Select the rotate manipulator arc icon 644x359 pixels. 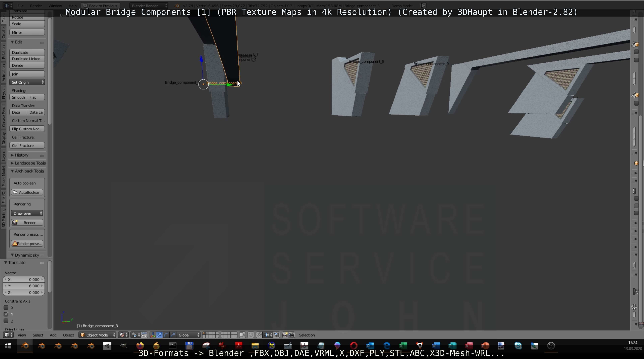(x=166, y=335)
